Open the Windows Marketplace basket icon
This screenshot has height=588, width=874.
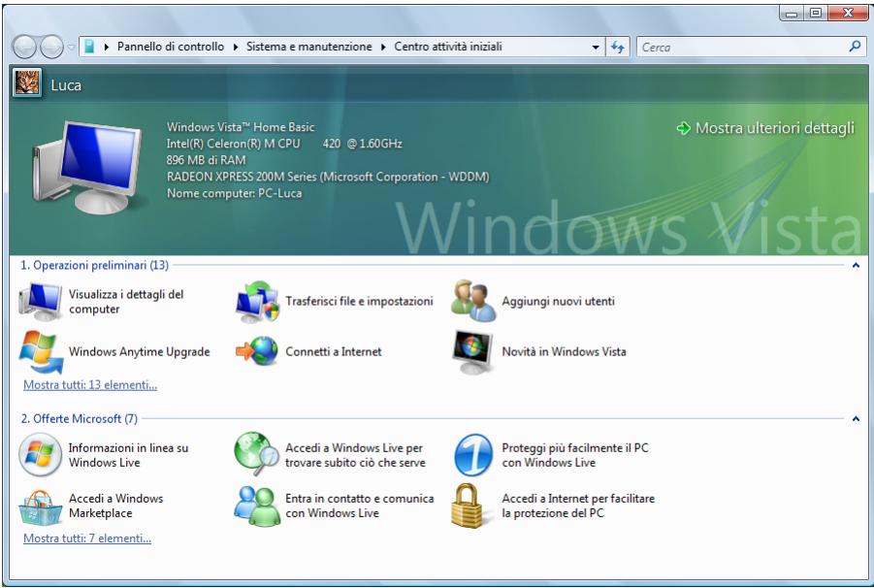click(40, 507)
